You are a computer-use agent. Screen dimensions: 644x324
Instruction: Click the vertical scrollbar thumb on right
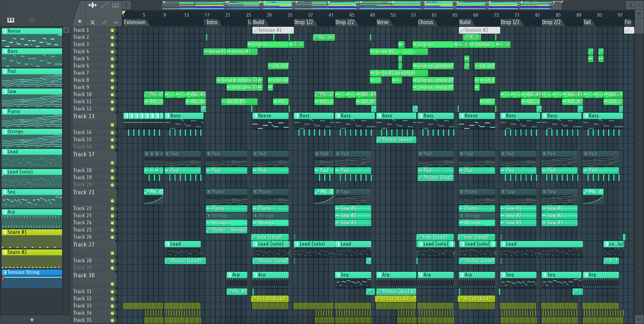pyautogui.click(x=639, y=25)
